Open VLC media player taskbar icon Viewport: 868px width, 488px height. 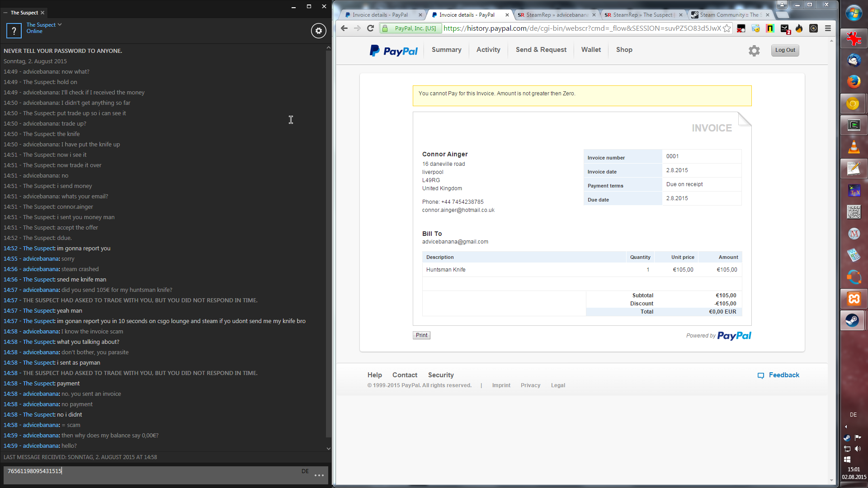853,147
